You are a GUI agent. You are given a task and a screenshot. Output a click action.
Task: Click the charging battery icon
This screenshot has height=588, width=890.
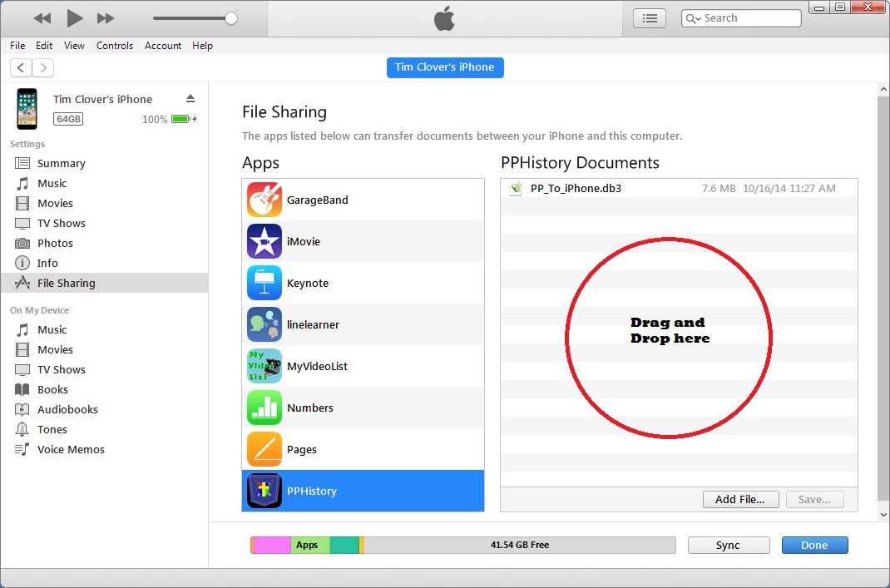click(x=184, y=119)
